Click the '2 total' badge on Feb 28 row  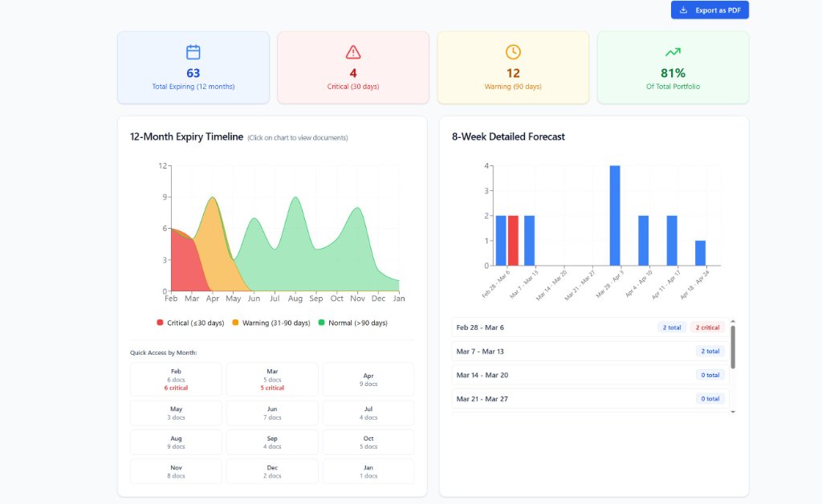click(x=672, y=327)
